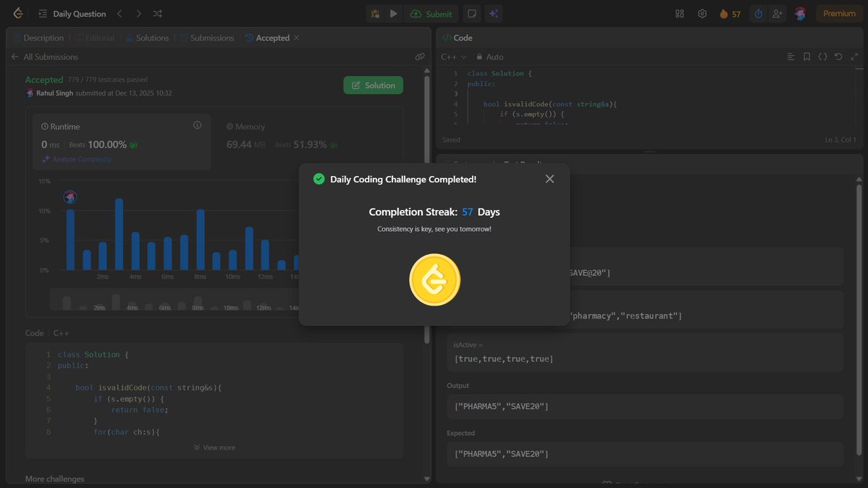Click the LeetCode logo icon

17,13
